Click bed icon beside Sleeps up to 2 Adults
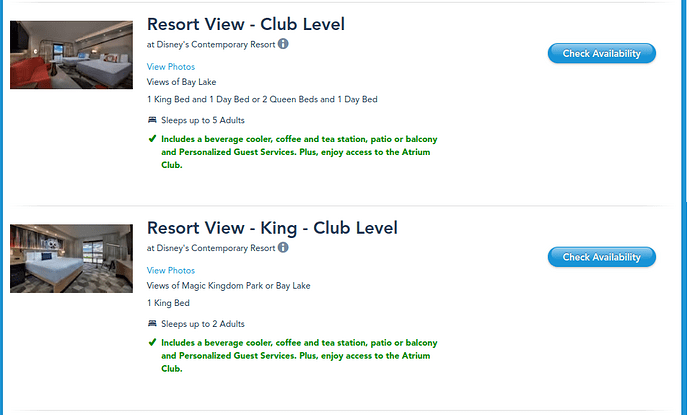Viewport: 690px width, 415px height. (x=152, y=323)
